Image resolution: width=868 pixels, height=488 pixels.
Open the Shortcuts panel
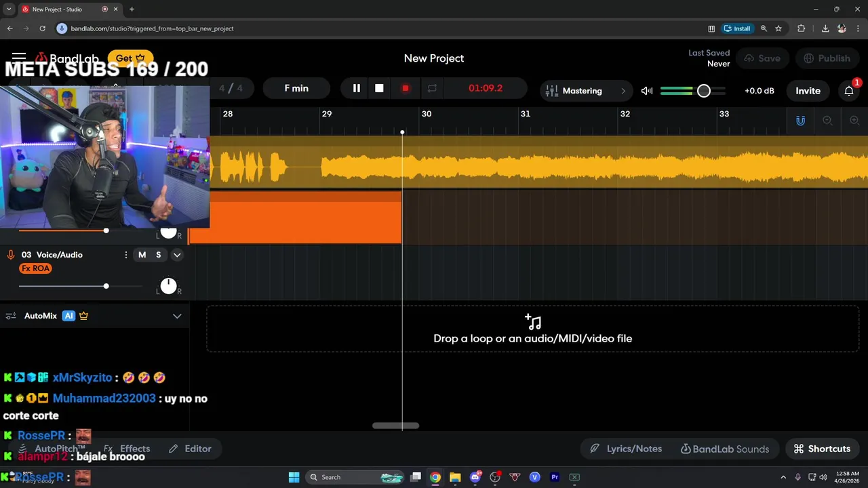tap(822, 449)
